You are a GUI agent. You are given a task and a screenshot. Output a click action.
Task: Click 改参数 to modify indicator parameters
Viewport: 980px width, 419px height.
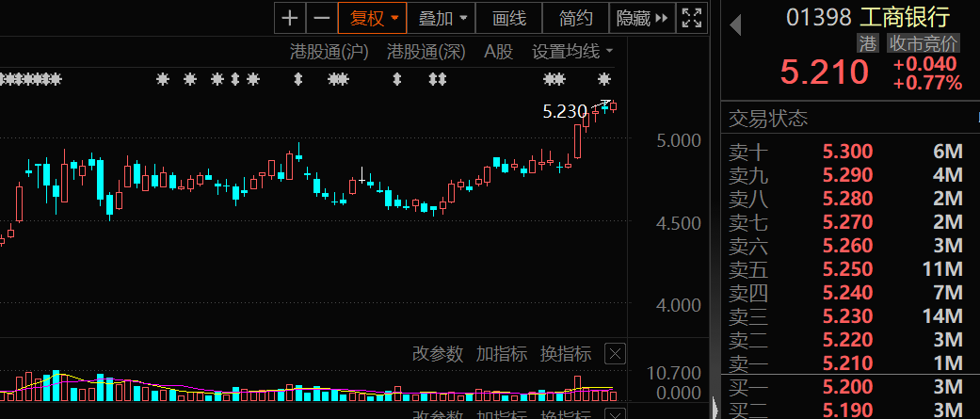438,354
